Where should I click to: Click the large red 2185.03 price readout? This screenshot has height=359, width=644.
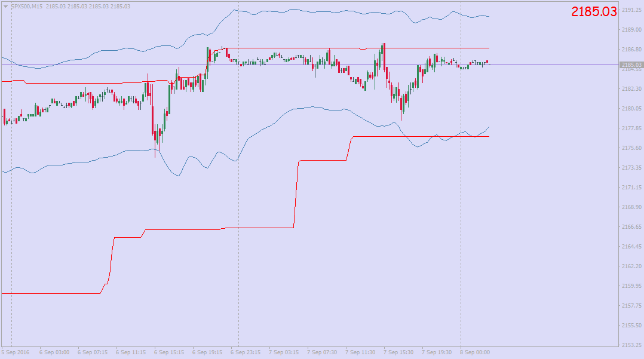[594, 12]
